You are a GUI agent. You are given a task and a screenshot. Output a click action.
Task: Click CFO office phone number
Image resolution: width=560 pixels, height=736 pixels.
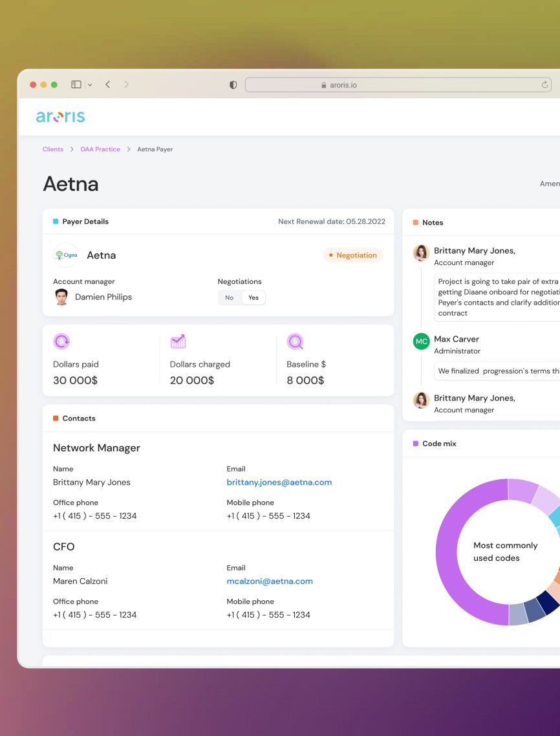click(95, 615)
